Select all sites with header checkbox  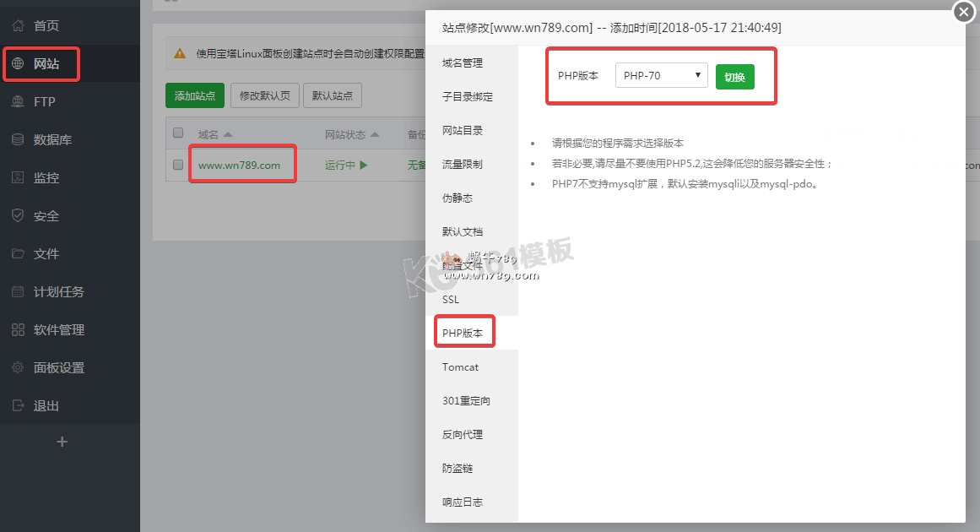(178, 133)
